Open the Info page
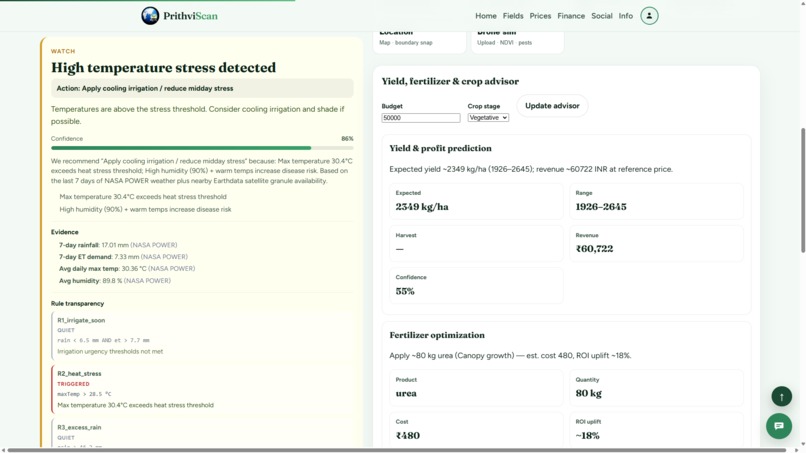The image size is (806, 453). (x=626, y=16)
